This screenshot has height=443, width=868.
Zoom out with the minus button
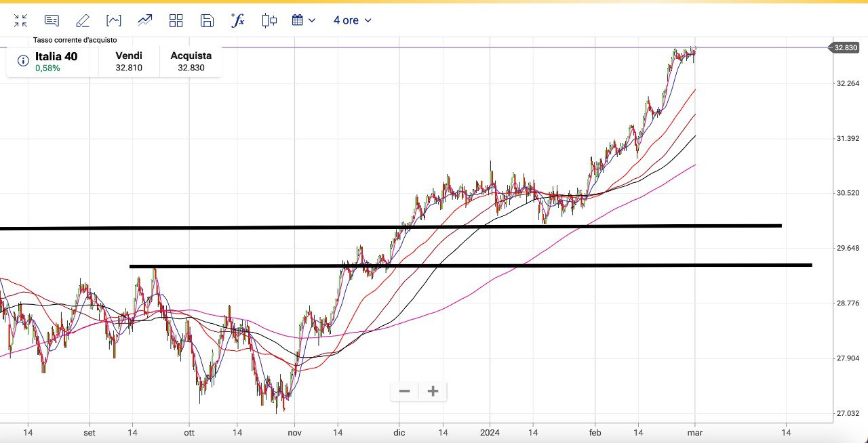[x=405, y=392]
